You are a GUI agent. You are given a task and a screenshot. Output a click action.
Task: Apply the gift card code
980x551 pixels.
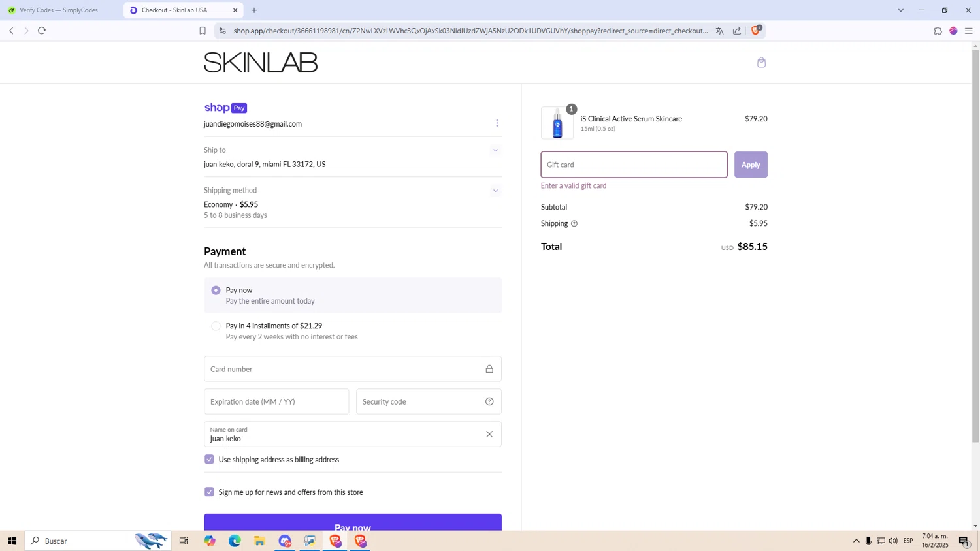click(x=751, y=165)
